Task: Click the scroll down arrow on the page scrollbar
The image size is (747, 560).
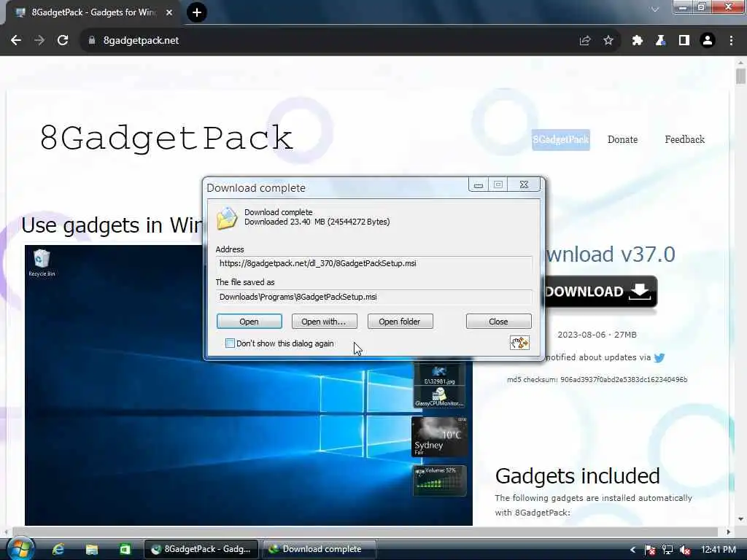Action: click(x=740, y=519)
